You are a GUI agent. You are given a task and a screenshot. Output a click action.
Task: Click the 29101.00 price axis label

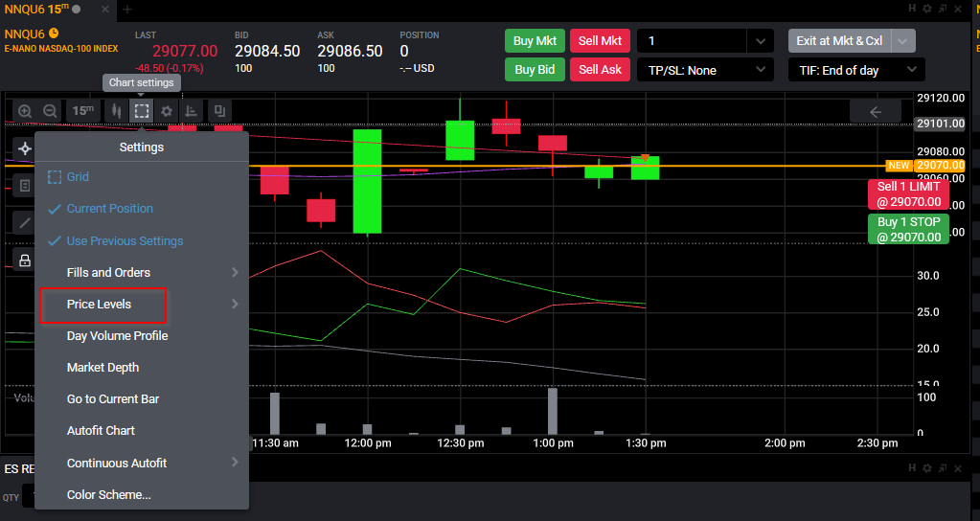(x=941, y=124)
